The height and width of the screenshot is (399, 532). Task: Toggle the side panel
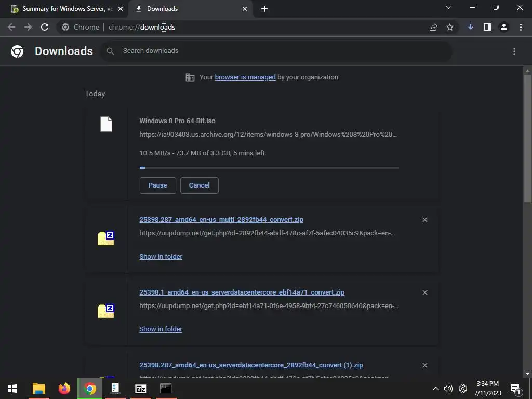click(x=487, y=27)
